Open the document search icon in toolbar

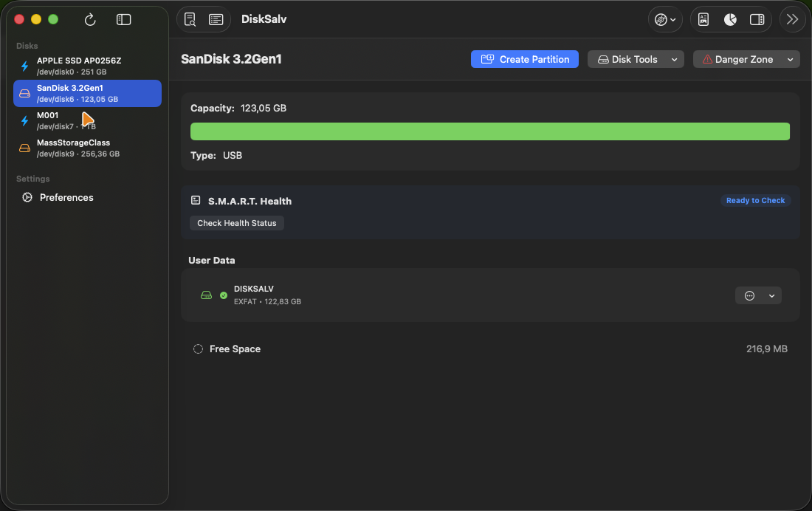190,20
